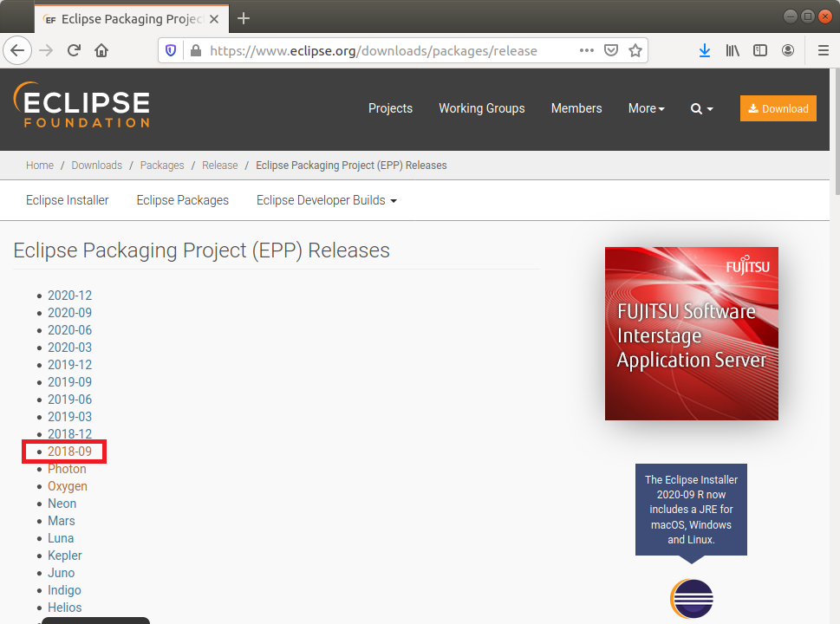Click the Home breadcrumb link
Image resolution: width=840 pixels, height=624 pixels.
pos(40,165)
